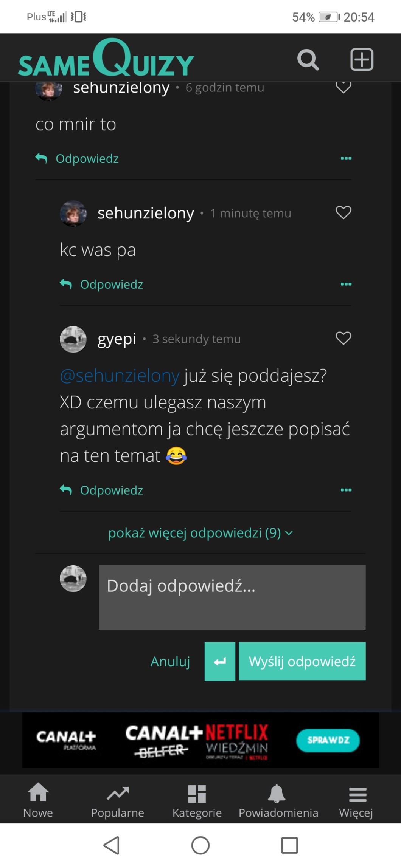The image size is (401, 868).
Task: Expand "pokaż więcej odpowiedzi (9)"
Action: [x=200, y=533]
